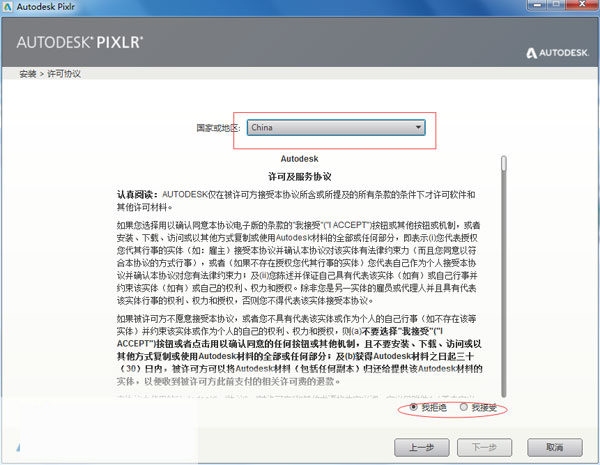Click the AUTODESK PIXLR header title
600x465 pixels.
point(80,42)
